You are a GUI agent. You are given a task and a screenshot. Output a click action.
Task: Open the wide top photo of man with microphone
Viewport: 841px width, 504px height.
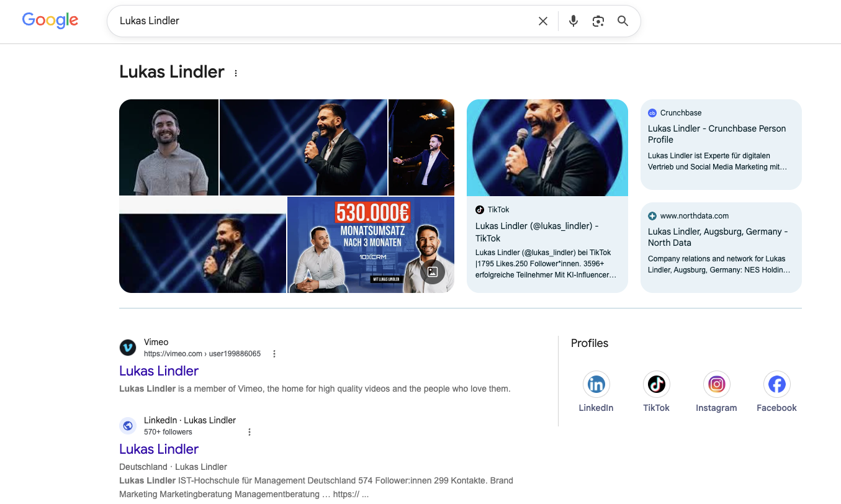coord(304,147)
